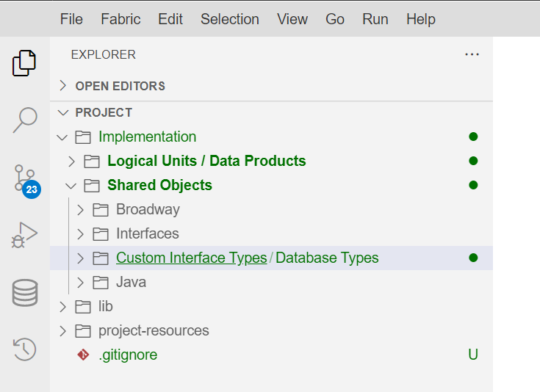Collapse the Shared Objects folder chevron
The height and width of the screenshot is (392, 540).
click(71, 186)
